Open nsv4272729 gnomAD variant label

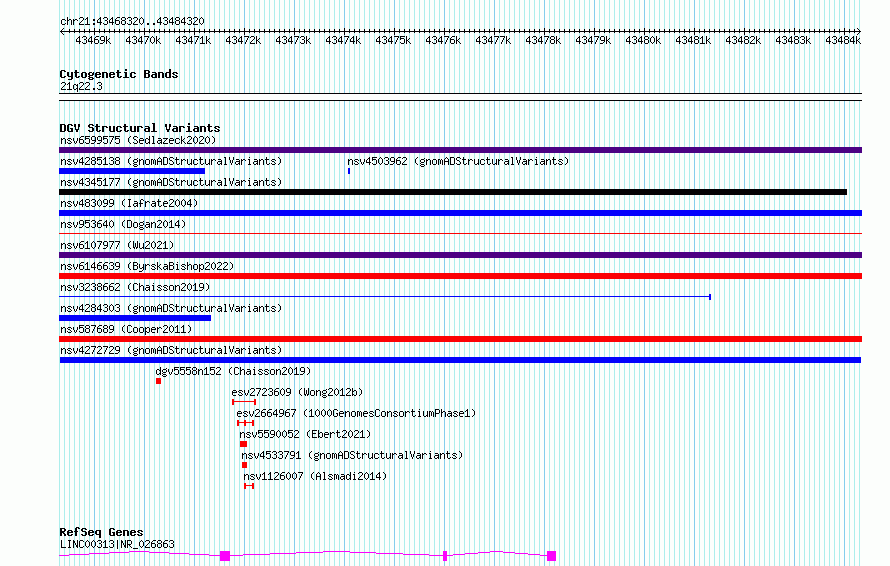[x=171, y=350]
